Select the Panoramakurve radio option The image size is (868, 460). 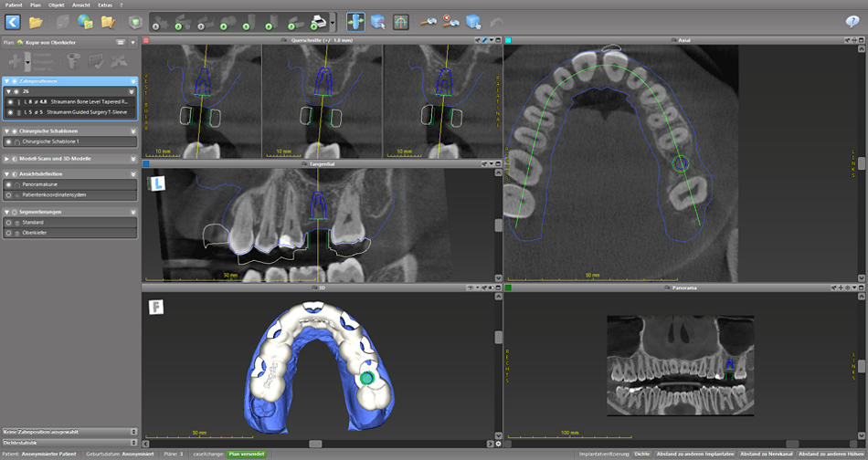point(8,184)
